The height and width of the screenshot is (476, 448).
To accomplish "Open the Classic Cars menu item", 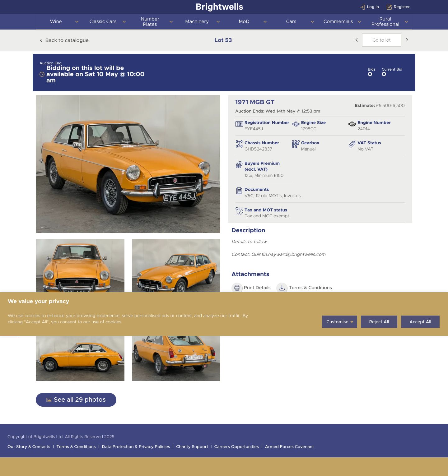I will tap(103, 21).
